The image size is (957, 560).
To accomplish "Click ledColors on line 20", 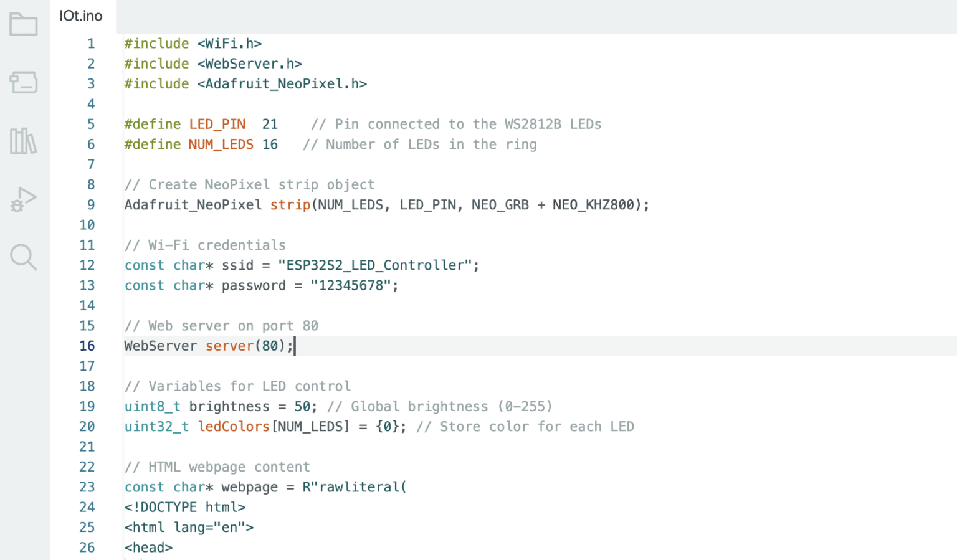I will 234,427.
